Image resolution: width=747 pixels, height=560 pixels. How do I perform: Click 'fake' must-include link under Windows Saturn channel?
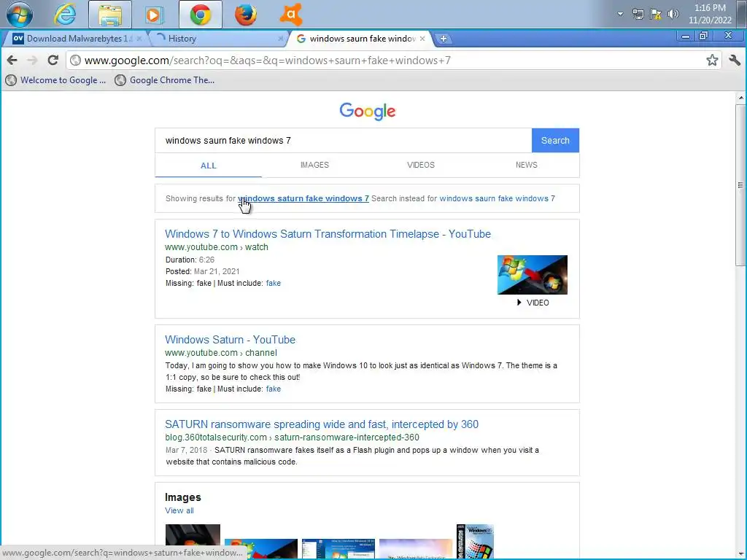coord(274,389)
